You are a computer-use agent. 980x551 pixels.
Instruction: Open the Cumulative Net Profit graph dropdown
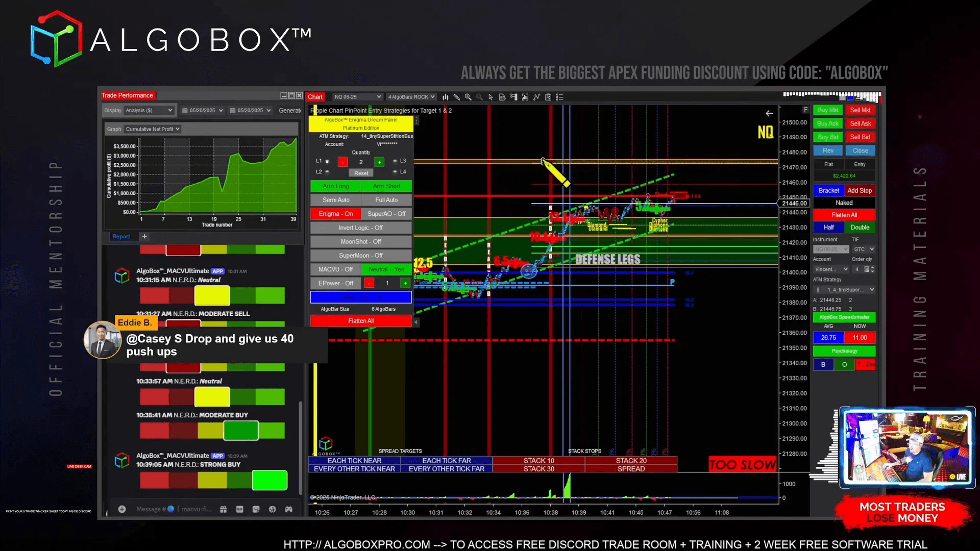[153, 129]
